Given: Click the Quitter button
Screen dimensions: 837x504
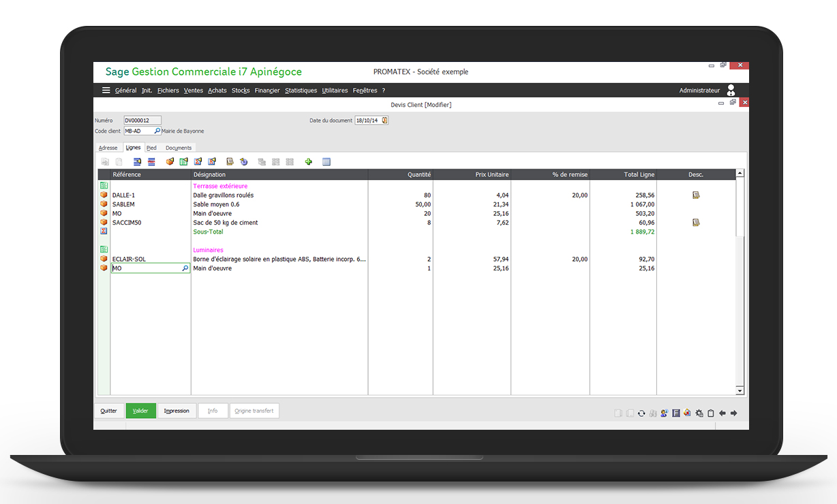Looking at the screenshot, I should [x=109, y=411].
